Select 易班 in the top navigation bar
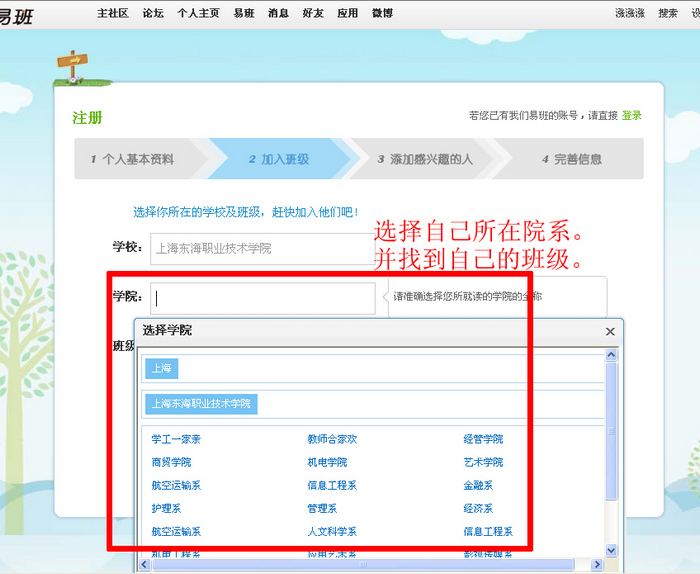Image resolution: width=700 pixels, height=574 pixels. (x=244, y=13)
